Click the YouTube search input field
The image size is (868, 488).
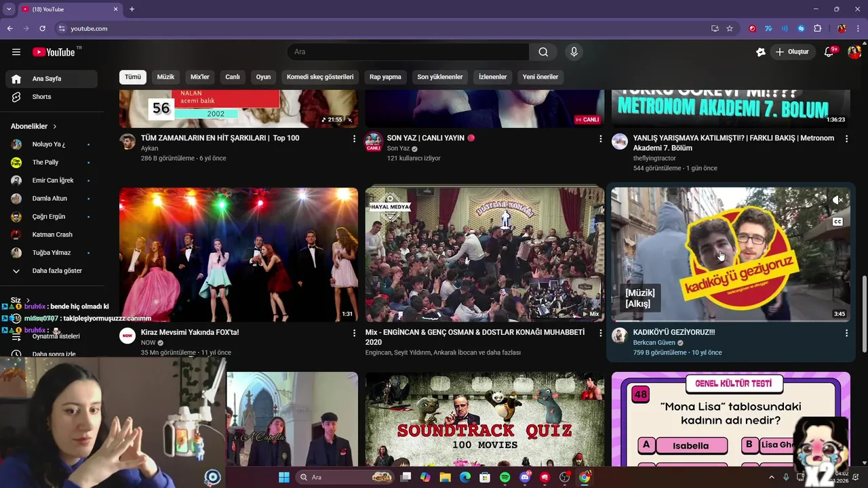pyautogui.click(x=408, y=52)
